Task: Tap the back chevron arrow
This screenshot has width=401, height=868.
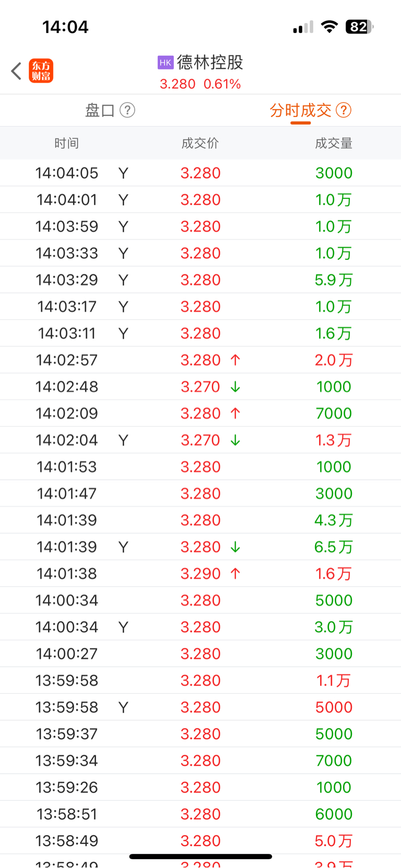Action: (16, 71)
